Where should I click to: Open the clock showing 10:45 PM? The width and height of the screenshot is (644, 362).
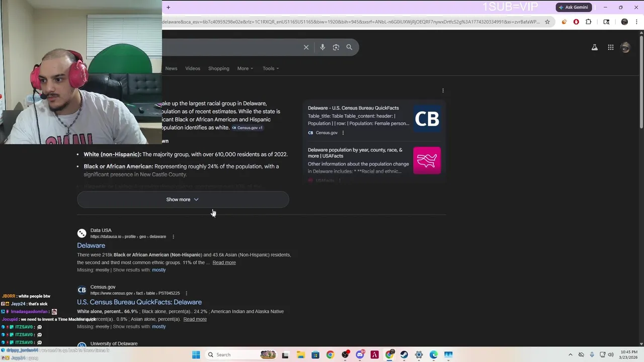point(628,355)
